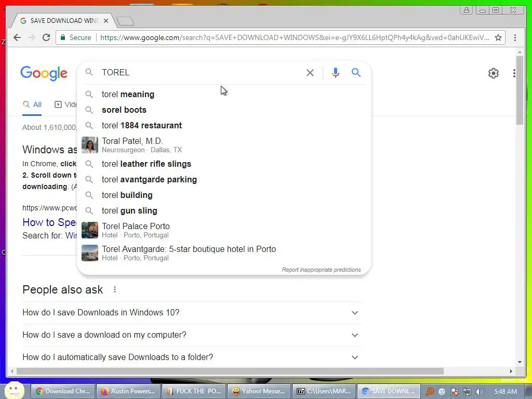Choose suggestion torel avantgarde parking
This screenshot has height=399, width=532.
coord(224,179)
